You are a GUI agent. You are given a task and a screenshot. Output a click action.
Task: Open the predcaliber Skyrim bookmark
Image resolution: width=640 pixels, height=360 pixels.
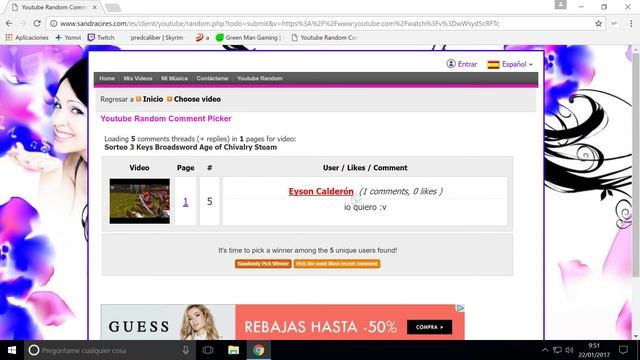[156, 38]
